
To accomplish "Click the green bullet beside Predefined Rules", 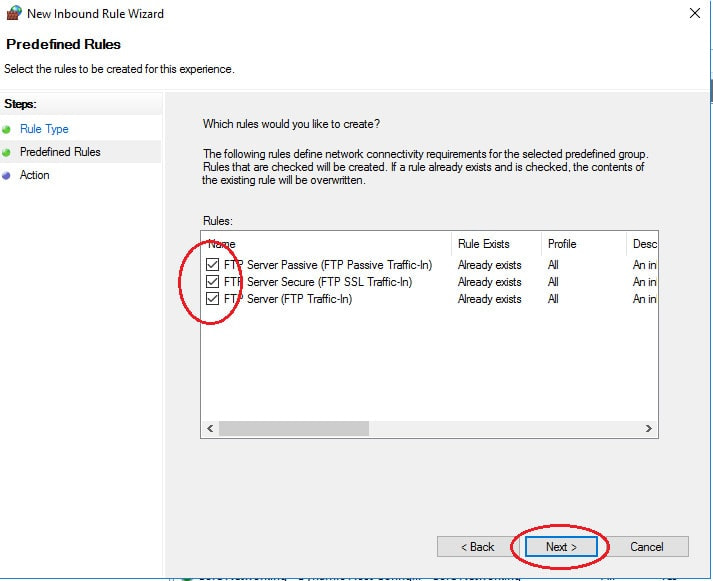I will tap(6, 153).
